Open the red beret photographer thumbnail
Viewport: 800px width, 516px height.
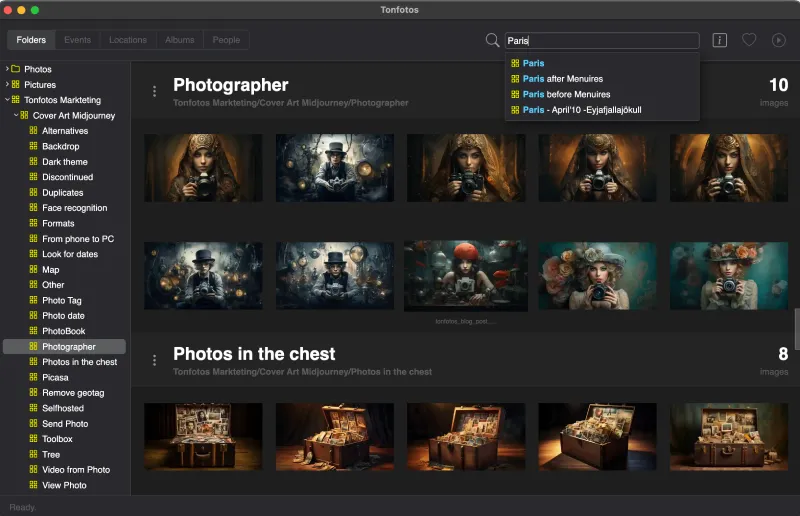[466, 276]
